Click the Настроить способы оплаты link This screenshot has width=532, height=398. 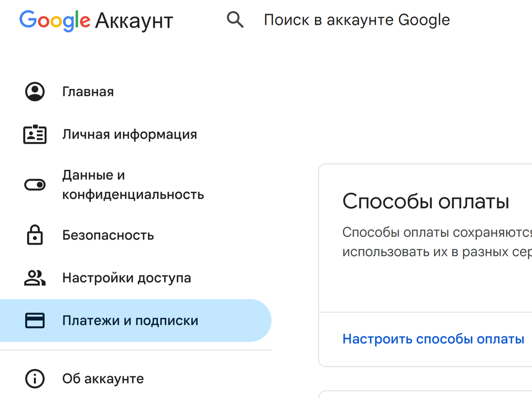433,339
